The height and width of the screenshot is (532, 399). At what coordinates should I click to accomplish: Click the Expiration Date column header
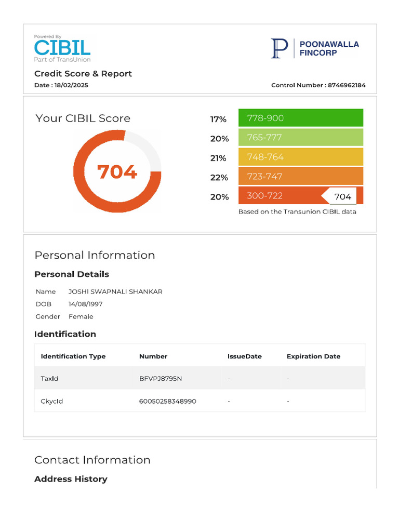(x=313, y=356)
